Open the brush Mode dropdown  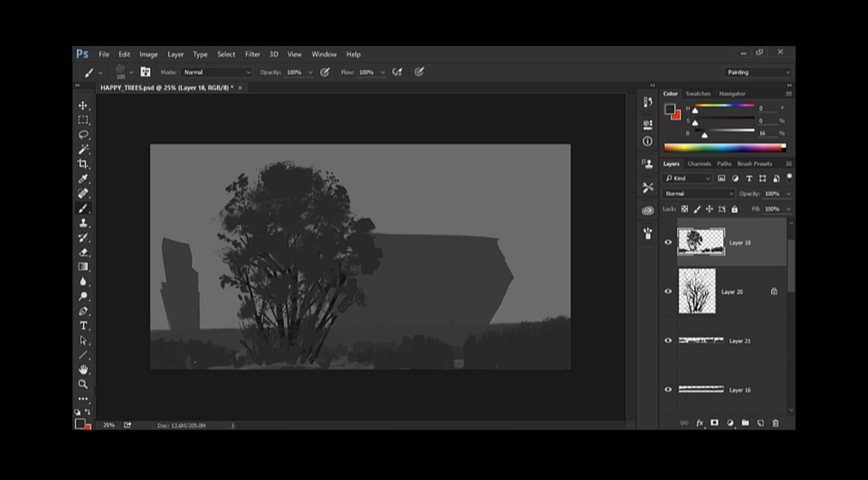pos(217,72)
